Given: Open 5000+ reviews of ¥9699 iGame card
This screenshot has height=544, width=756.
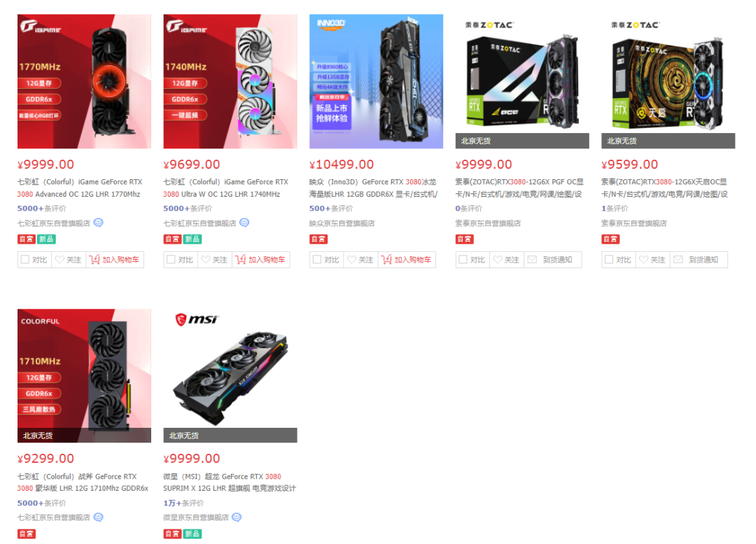Looking at the screenshot, I should click(x=188, y=209).
